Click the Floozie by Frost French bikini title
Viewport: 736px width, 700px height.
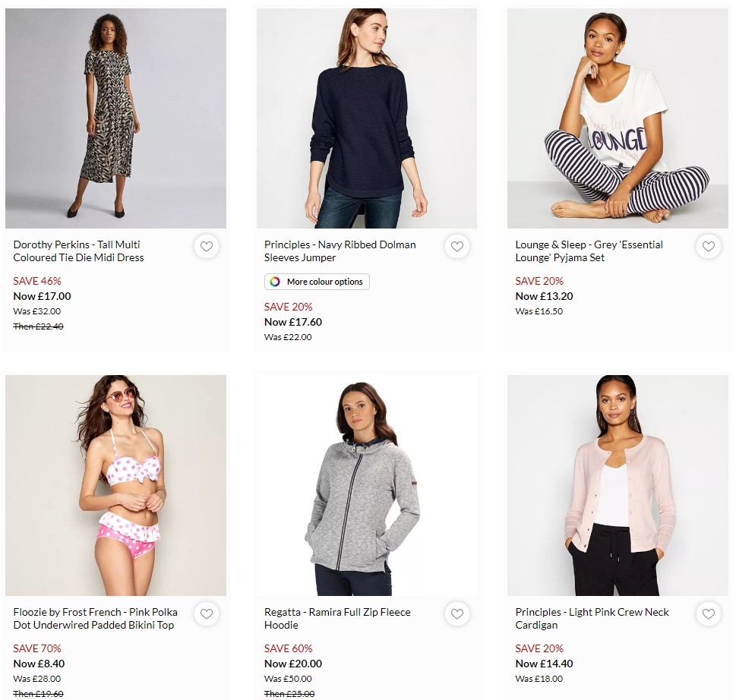(x=96, y=619)
